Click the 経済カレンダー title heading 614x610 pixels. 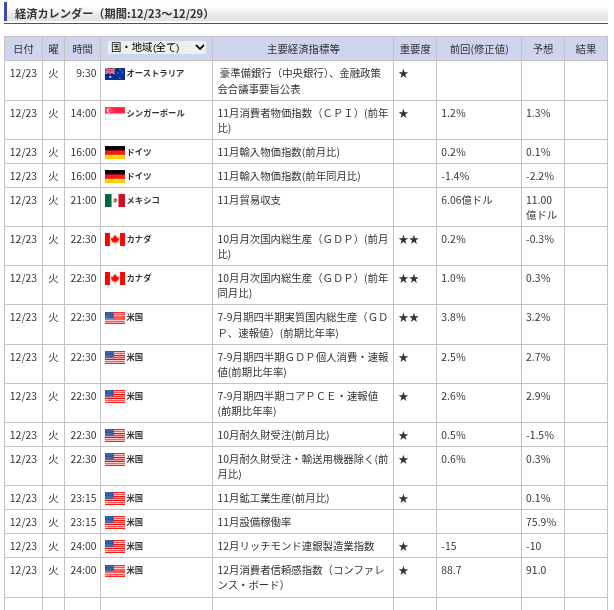click(111, 13)
